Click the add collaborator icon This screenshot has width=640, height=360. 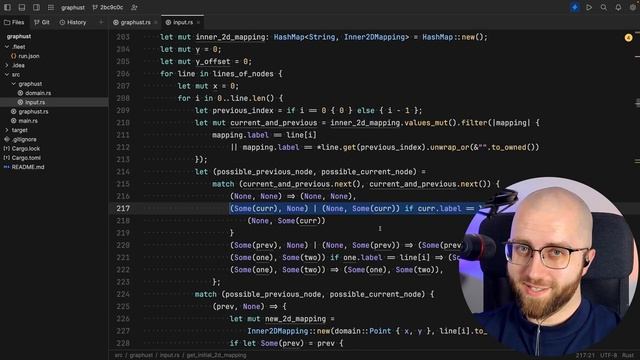click(x=134, y=7)
